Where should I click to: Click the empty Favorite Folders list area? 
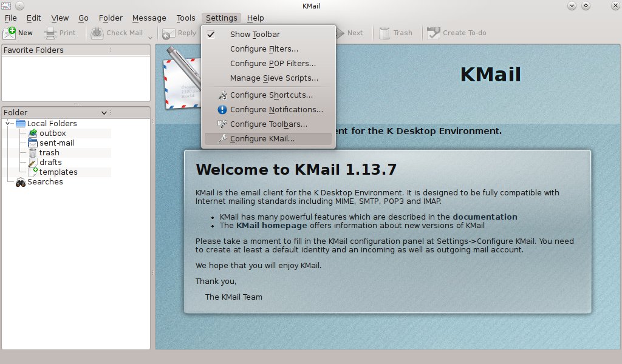(x=76, y=79)
